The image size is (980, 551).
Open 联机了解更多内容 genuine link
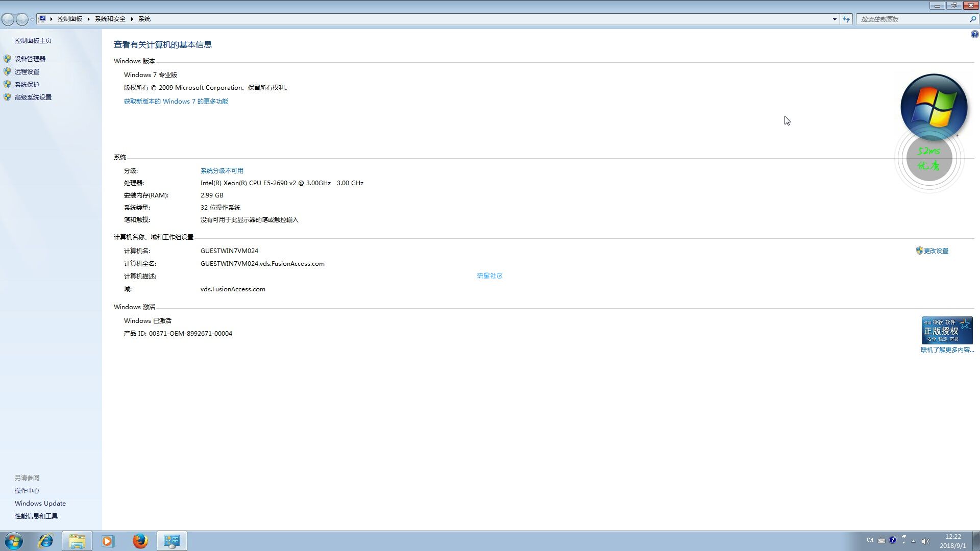(x=947, y=349)
